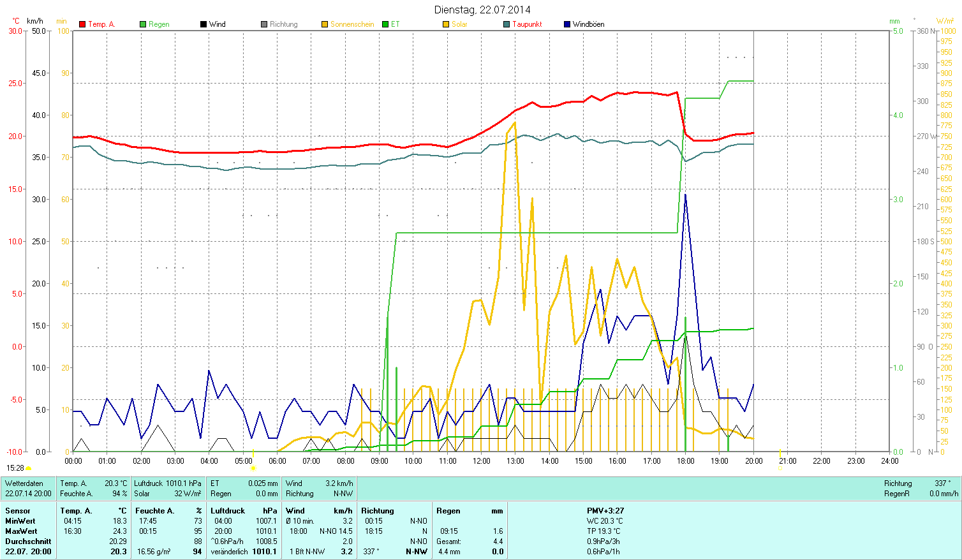962x560 pixels.
Task: Click the 00:00 time axis label
Action: pyautogui.click(x=73, y=461)
